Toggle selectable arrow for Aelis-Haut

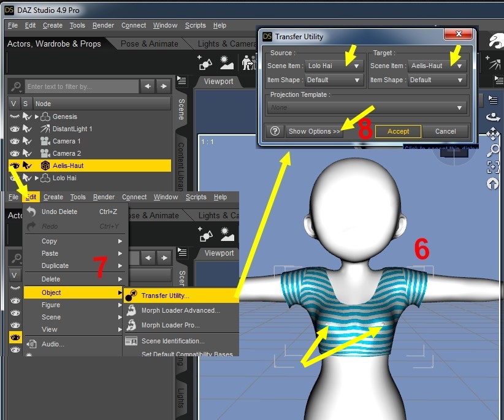pyautogui.click(x=27, y=166)
